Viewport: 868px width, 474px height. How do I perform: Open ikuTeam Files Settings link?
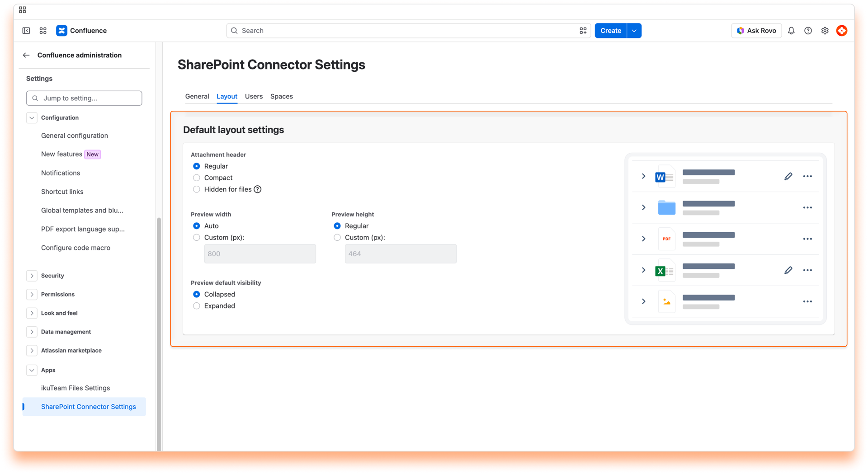75,388
